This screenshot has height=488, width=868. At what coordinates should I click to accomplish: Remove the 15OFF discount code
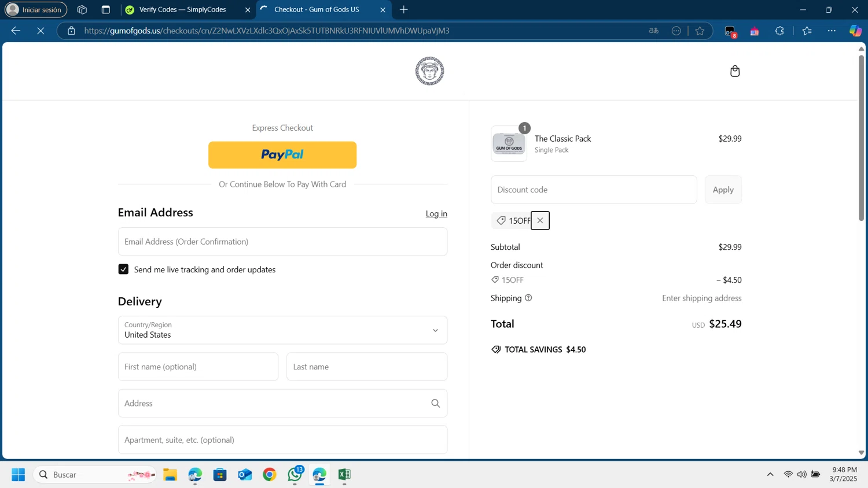(x=540, y=220)
